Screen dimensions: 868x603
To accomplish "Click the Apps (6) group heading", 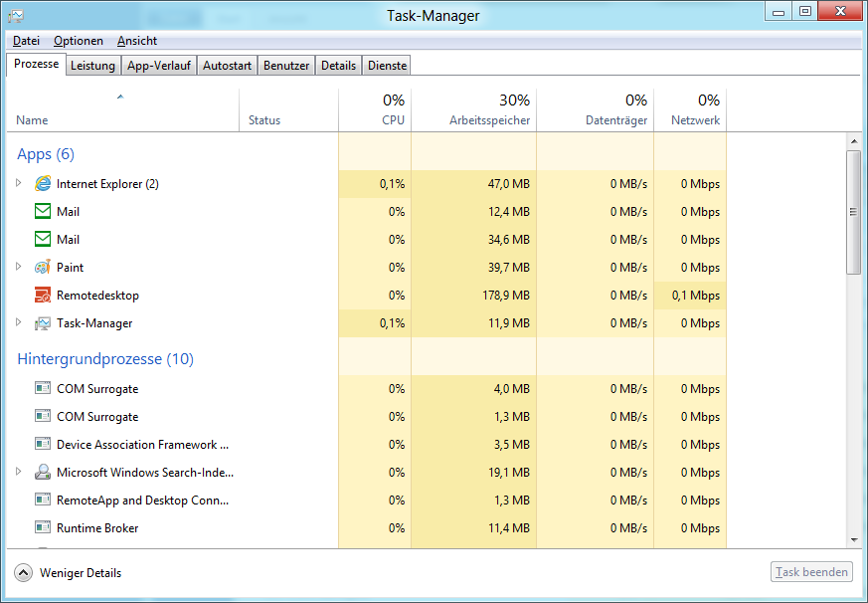I will tap(46, 154).
